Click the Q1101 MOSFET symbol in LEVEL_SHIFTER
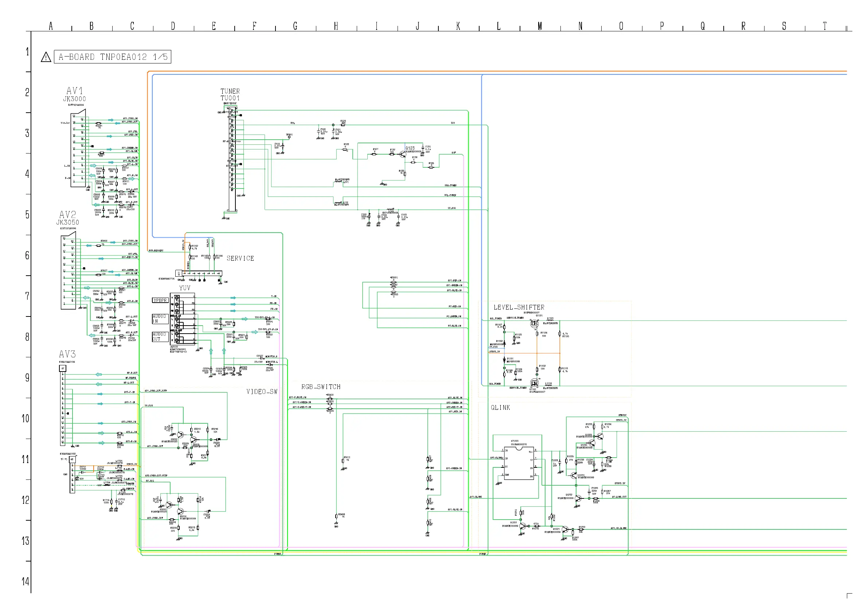This screenshot has height=614, width=868. pyautogui.click(x=534, y=324)
